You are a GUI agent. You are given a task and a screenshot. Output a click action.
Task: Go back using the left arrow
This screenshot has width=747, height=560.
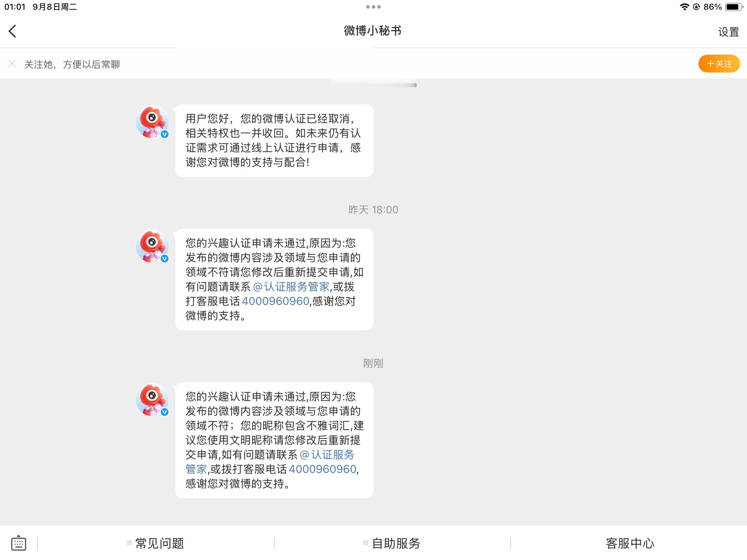pos(12,31)
